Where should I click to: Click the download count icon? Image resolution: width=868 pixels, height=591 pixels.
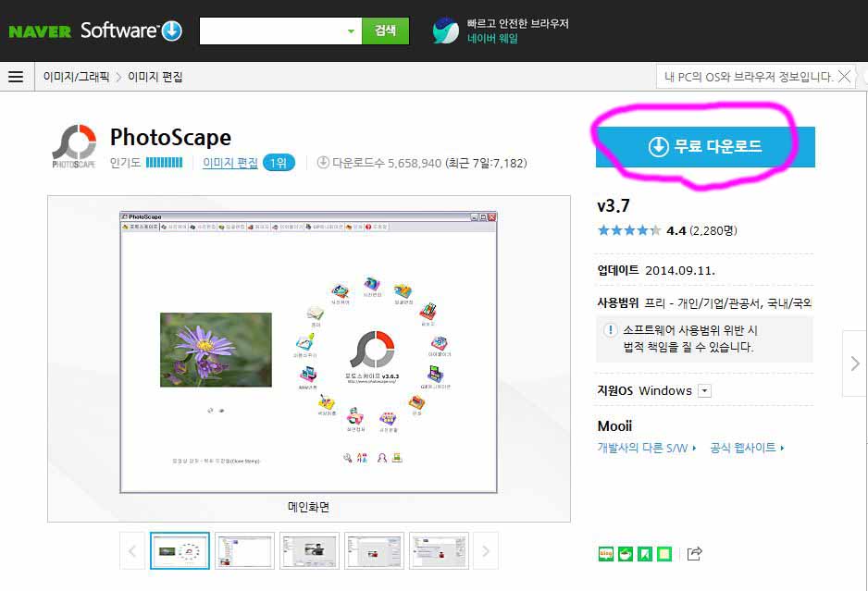pyautogui.click(x=323, y=163)
